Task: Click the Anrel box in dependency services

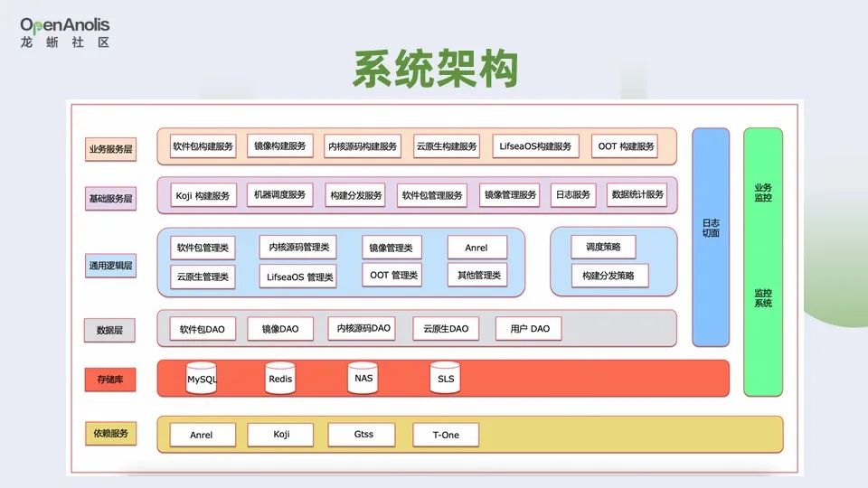Action: [203, 435]
